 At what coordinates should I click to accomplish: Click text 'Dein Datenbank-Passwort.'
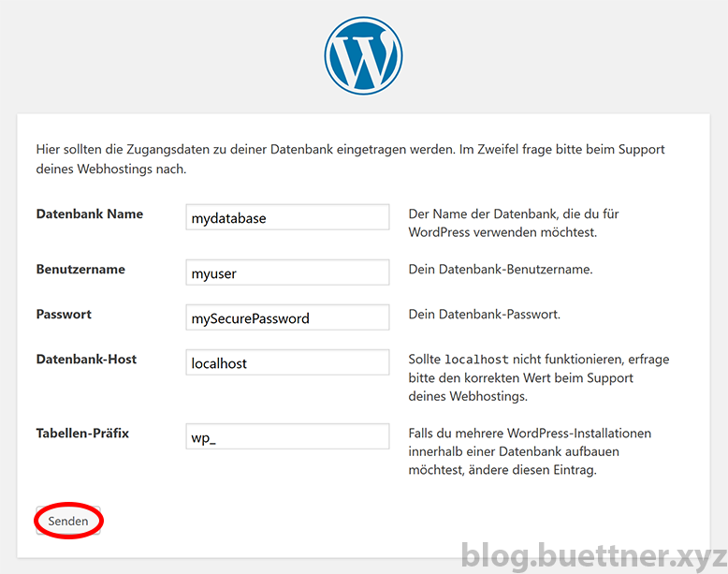coord(485,315)
